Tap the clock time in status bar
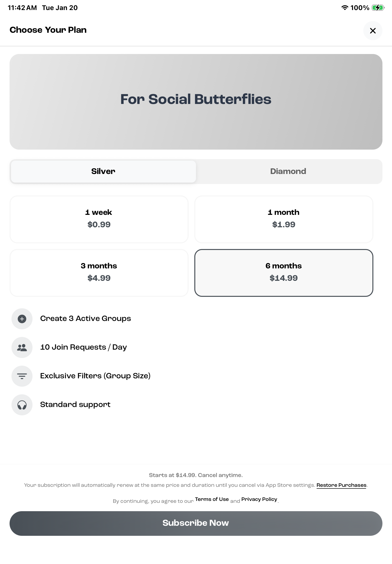 22,8
